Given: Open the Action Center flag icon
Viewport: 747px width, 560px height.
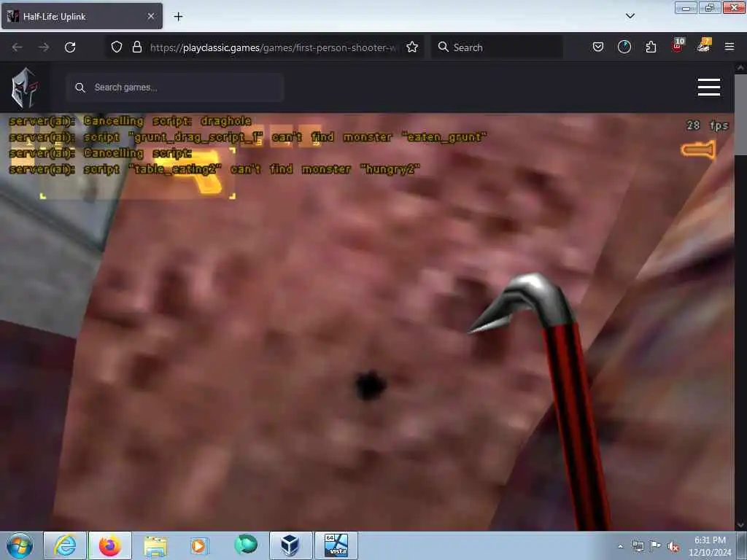Looking at the screenshot, I should [x=656, y=545].
